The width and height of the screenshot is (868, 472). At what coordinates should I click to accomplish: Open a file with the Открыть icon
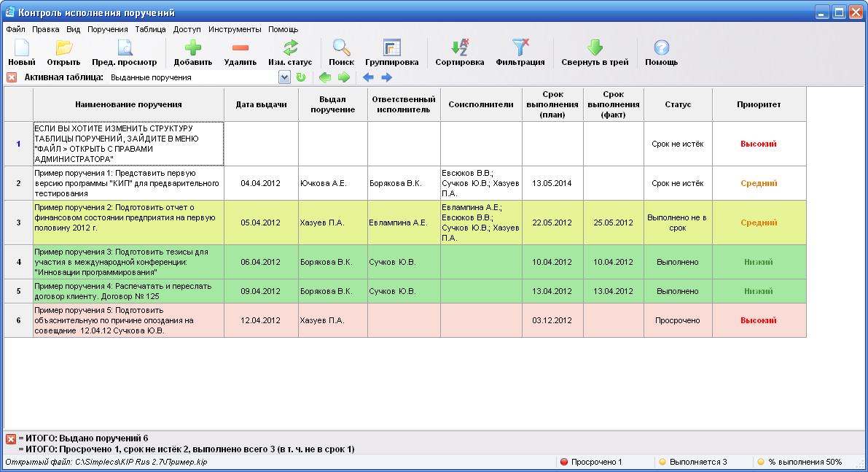[63, 53]
